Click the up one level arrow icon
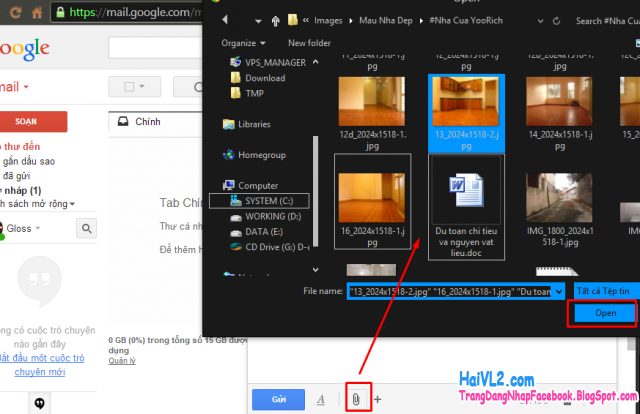The image size is (640, 414). tap(276, 21)
